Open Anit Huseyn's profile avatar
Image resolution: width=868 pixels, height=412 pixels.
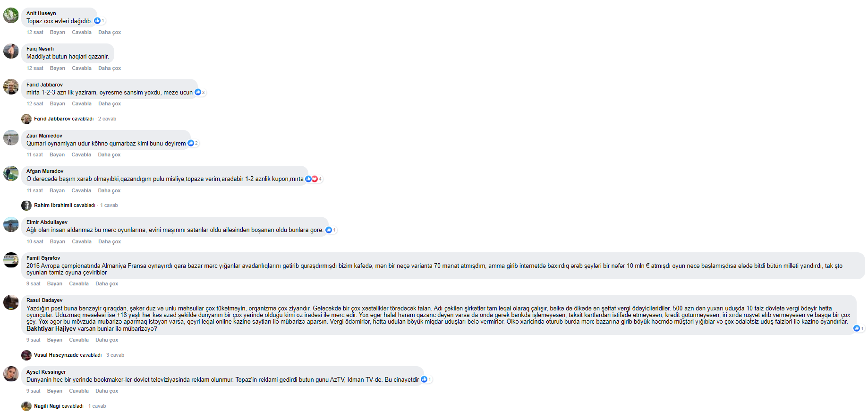tap(11, 15)
